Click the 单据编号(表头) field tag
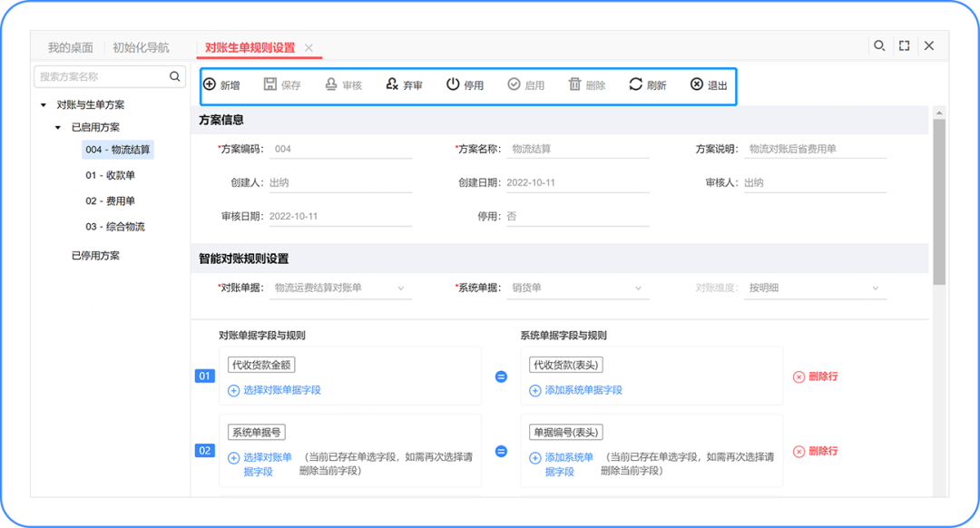Viewport: 980px width, 528px height. tap(565, 432)
